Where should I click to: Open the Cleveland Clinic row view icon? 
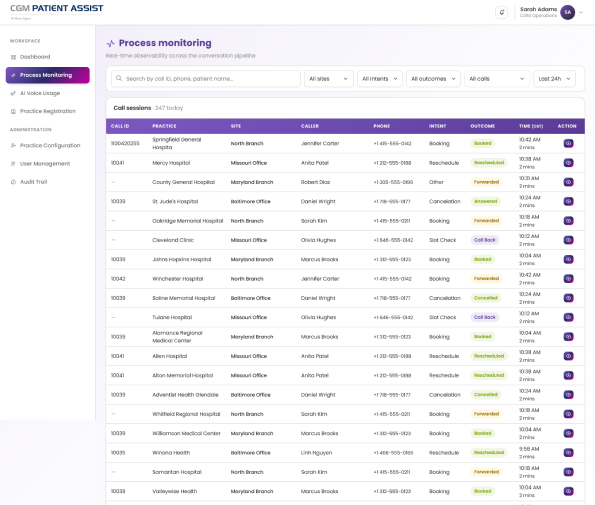(568, 240)
